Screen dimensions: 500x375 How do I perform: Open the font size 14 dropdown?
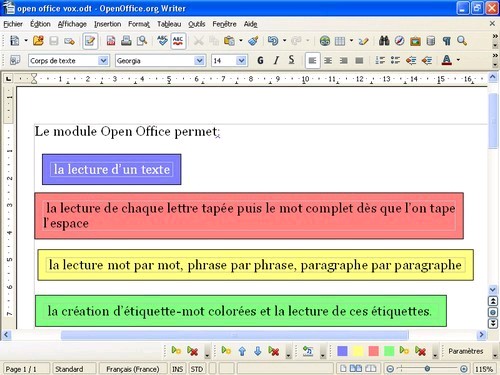[241, 61]
